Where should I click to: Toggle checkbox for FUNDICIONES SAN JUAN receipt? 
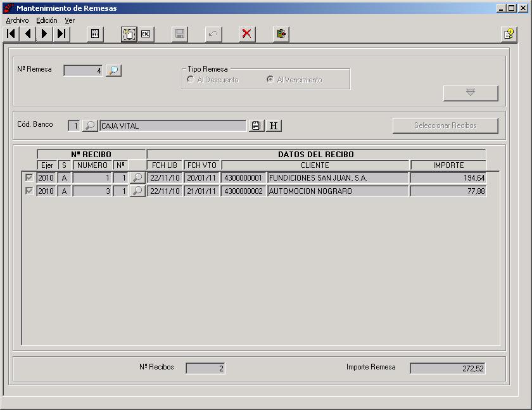pos(29,177)
